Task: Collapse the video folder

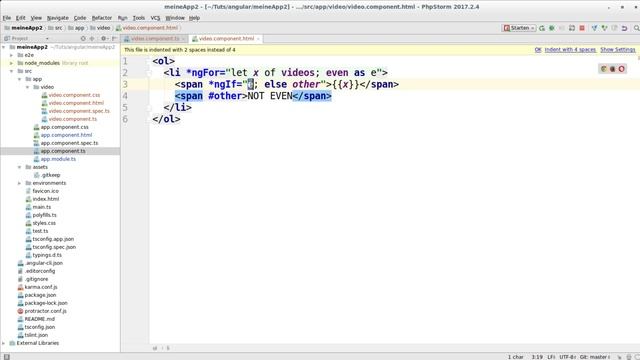Action: 27,87
